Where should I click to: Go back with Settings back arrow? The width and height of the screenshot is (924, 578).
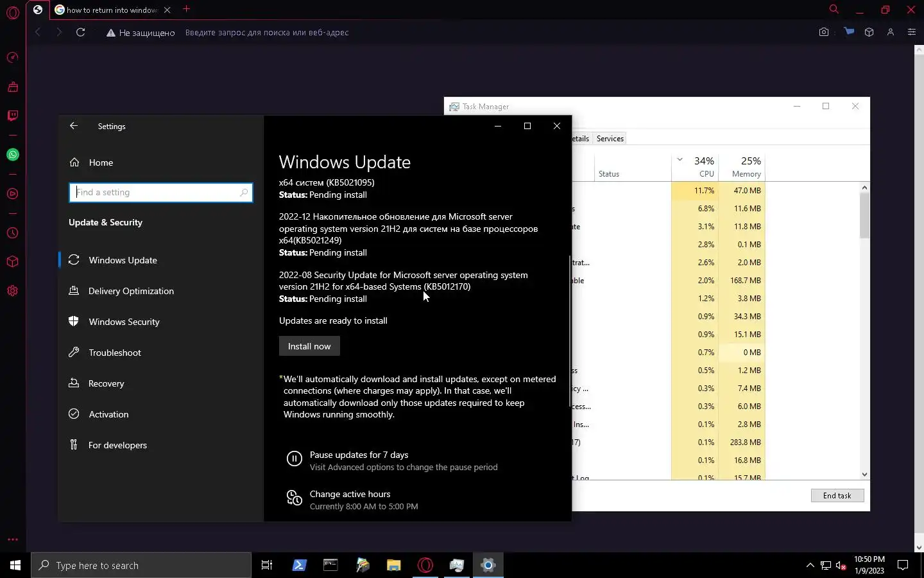coord(74,126)
